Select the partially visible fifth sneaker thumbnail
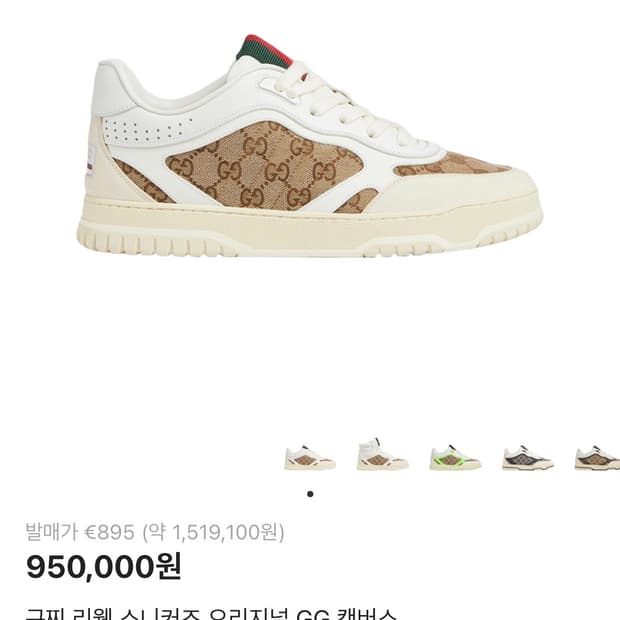Image resolution: width=620 pixels, height=620 pixels. 597,457
